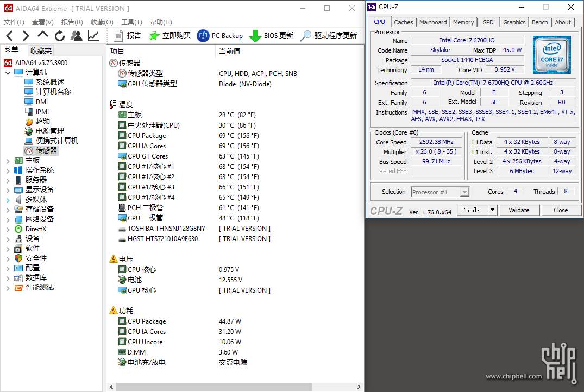Click the 当前值 column header
This screenshot has height=392, width=584.
pos(290,51)
